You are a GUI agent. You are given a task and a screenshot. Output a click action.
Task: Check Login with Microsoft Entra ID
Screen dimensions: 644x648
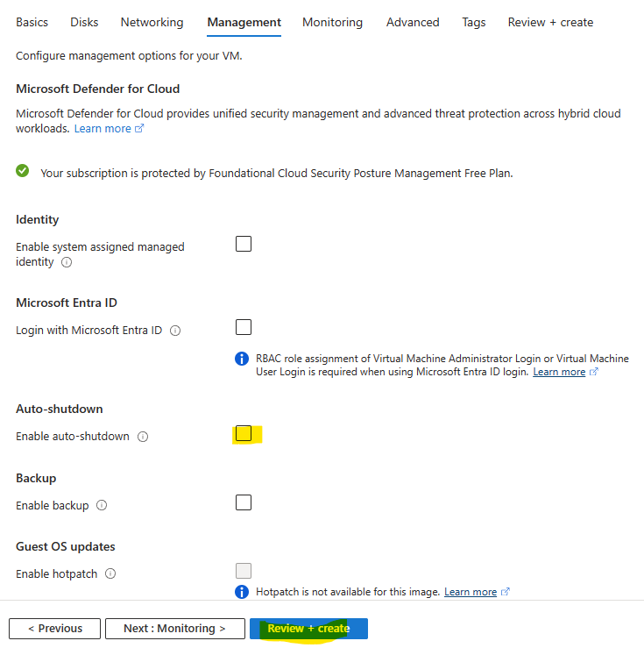coord(244,327)
